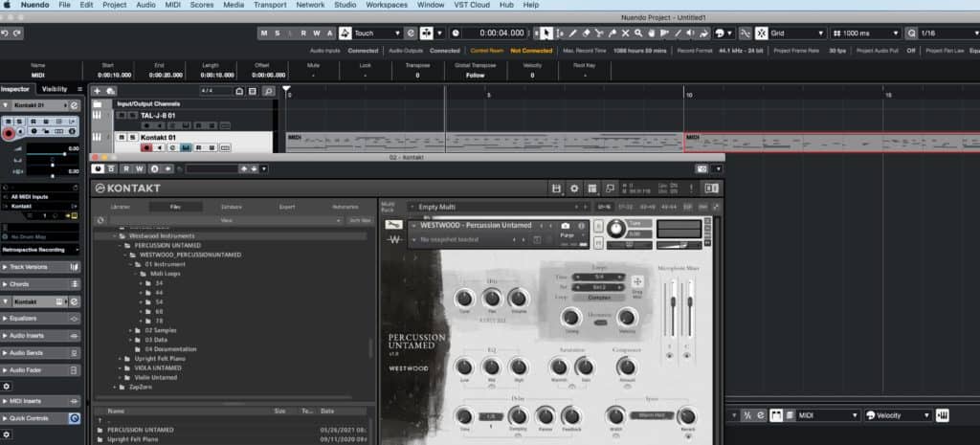Click Kontakt snapshot camera icon
This screenshot has height=445, width=980.
click(x=566, y=226)
